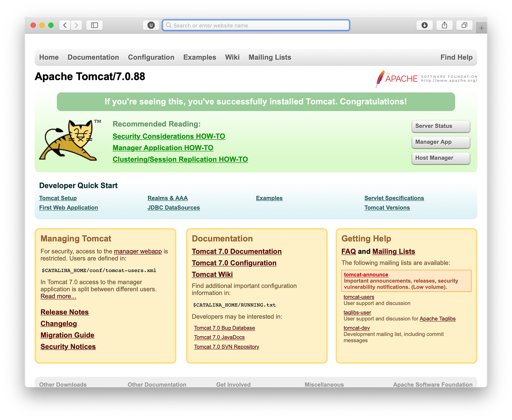Screen dimensions: 512x420
Task: Open Security Considerations HOW-TO link
Action: 169,136
